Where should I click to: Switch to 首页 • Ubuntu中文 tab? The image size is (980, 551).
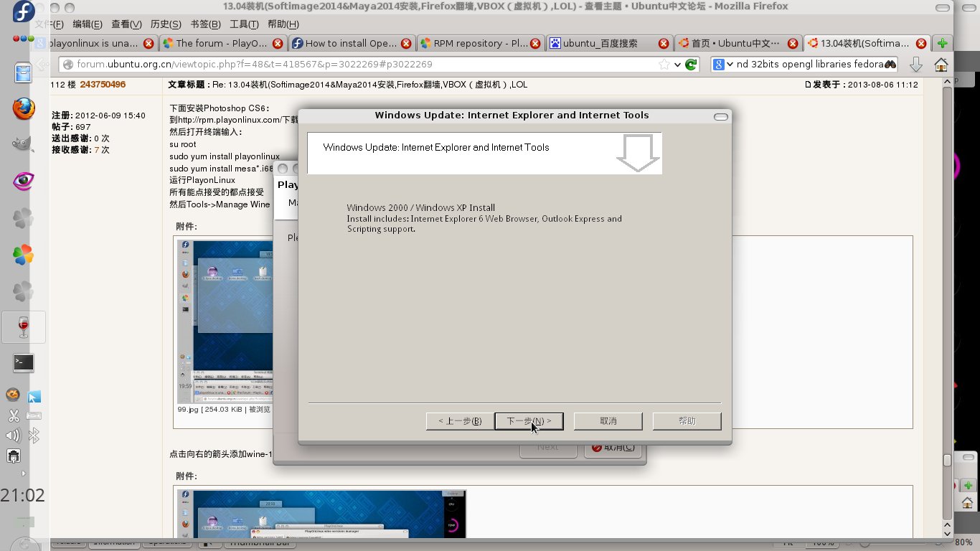[x=738, y=43]
